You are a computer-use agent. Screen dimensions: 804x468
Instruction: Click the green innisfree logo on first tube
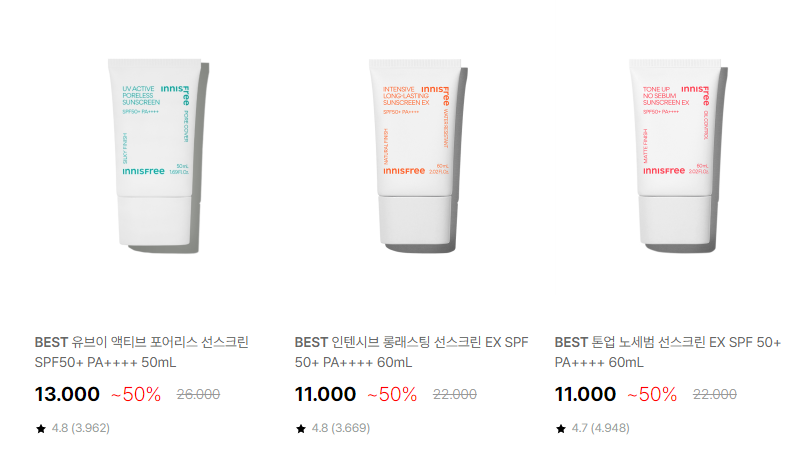pos(144,171)
